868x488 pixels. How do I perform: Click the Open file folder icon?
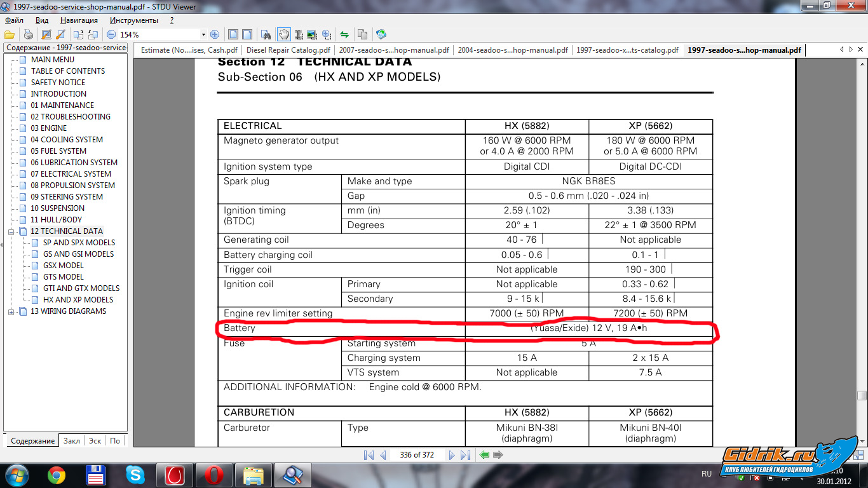coord(10,34)
